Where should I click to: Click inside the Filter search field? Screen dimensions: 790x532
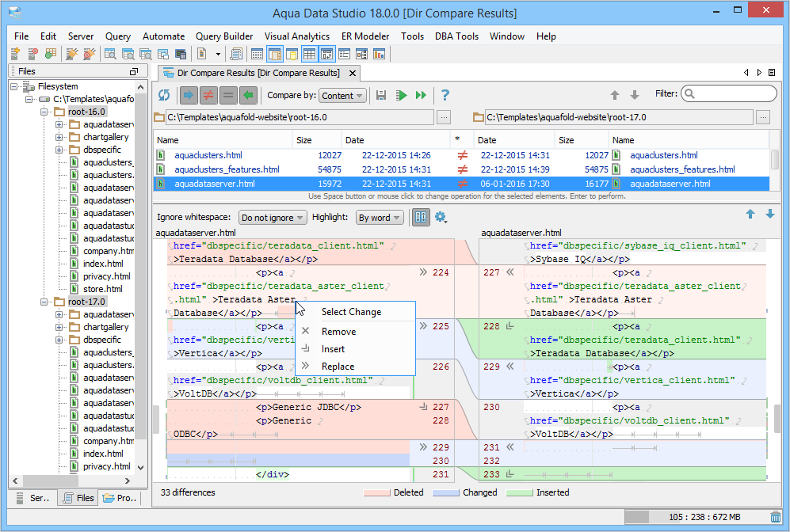coord(735,94)
